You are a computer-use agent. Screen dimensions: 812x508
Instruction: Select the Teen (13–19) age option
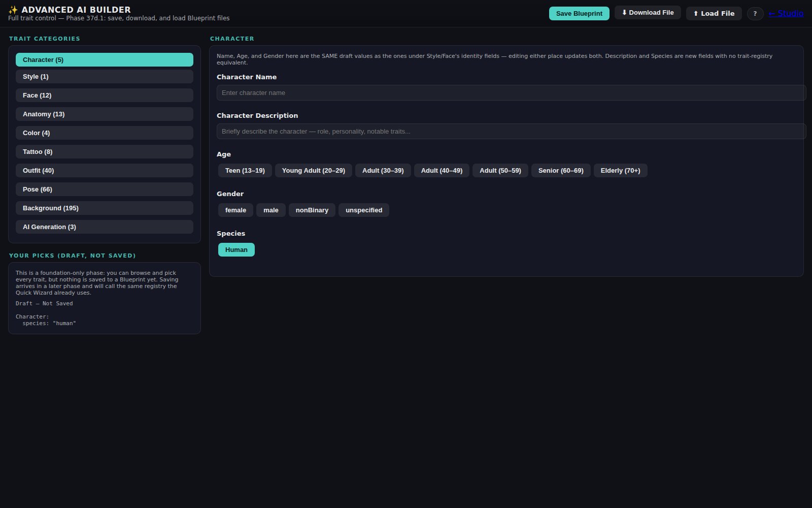click(245, 171)
